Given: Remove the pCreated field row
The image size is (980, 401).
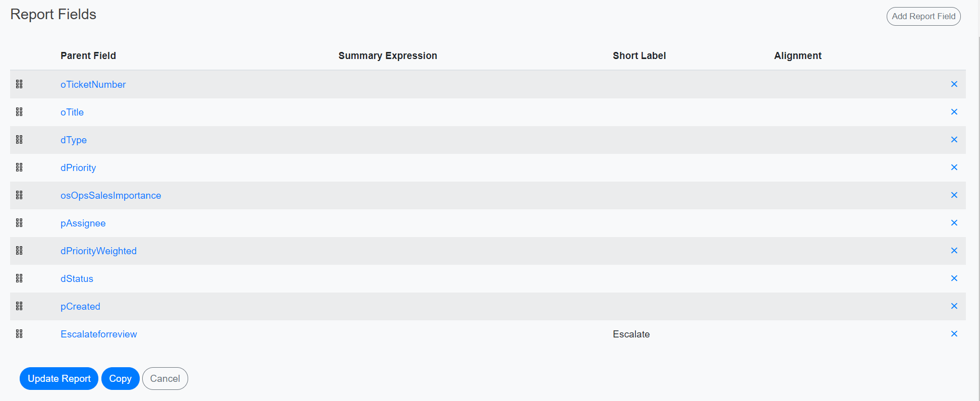Looking at the screenshot, I should pyautogui.click(x=954, y=306).
